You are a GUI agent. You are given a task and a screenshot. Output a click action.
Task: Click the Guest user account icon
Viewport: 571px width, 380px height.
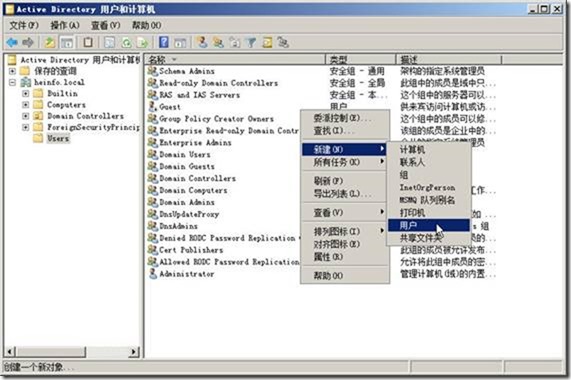(x=153, y=107)
